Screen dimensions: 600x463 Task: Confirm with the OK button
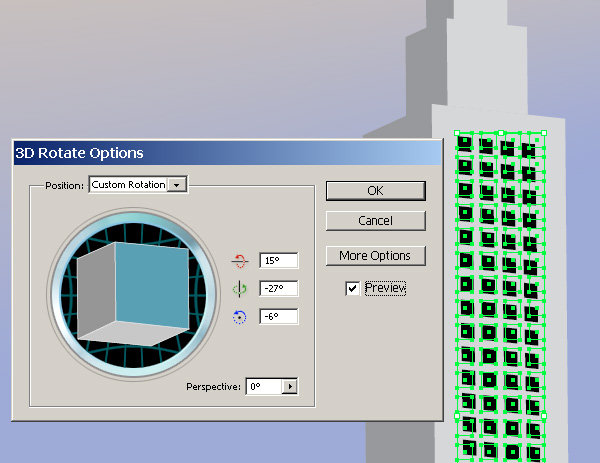pyautogui.click(x=375, y=191)
